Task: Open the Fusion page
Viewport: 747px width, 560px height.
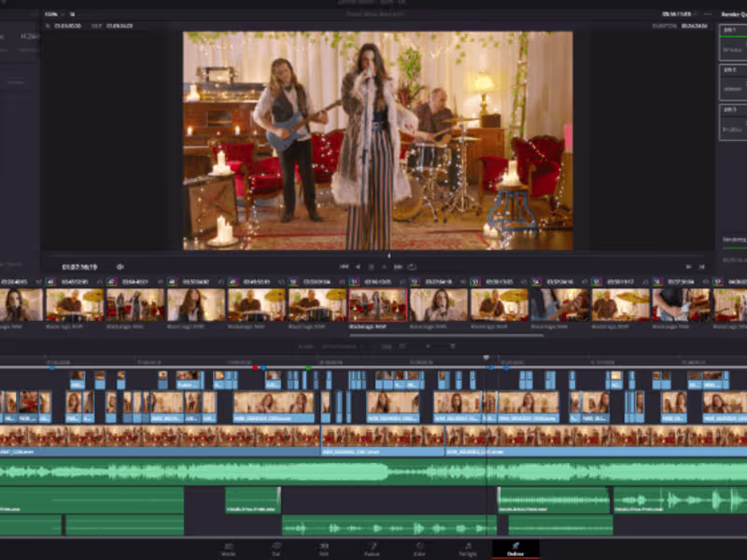Action: (x=375, y=549)
